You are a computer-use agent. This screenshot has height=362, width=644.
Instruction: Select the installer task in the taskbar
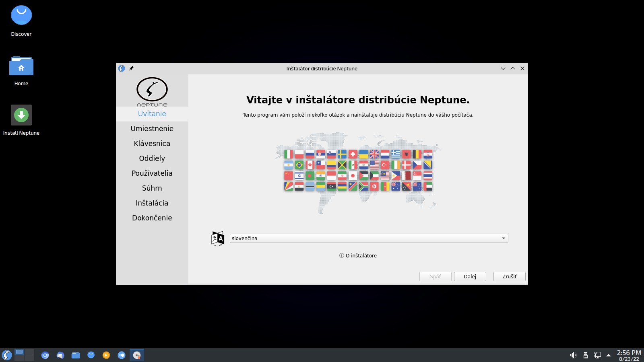click(x=137, y=355)
